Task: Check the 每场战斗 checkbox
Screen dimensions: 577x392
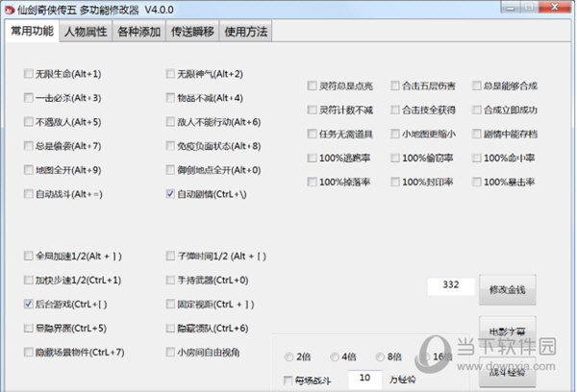Action: [288, 380]
